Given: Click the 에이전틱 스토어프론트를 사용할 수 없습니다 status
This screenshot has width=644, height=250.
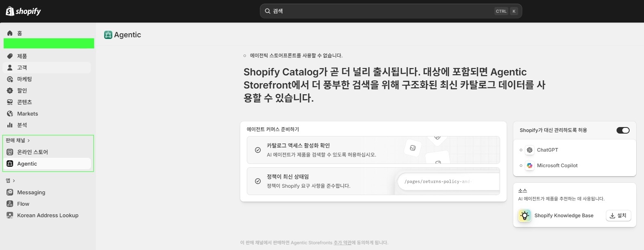Looking at the screenshot, I should 293,55.
